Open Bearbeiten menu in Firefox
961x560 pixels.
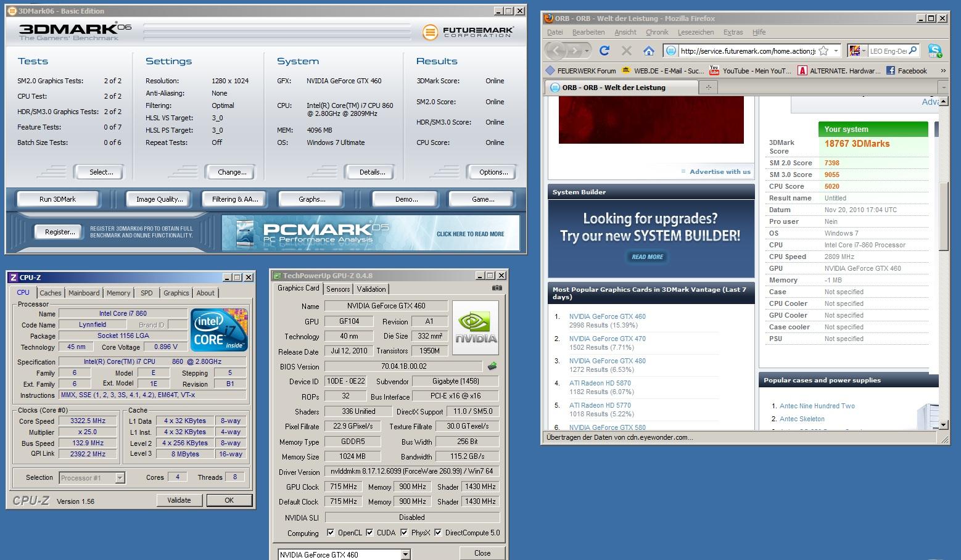[x=588, y=32]
